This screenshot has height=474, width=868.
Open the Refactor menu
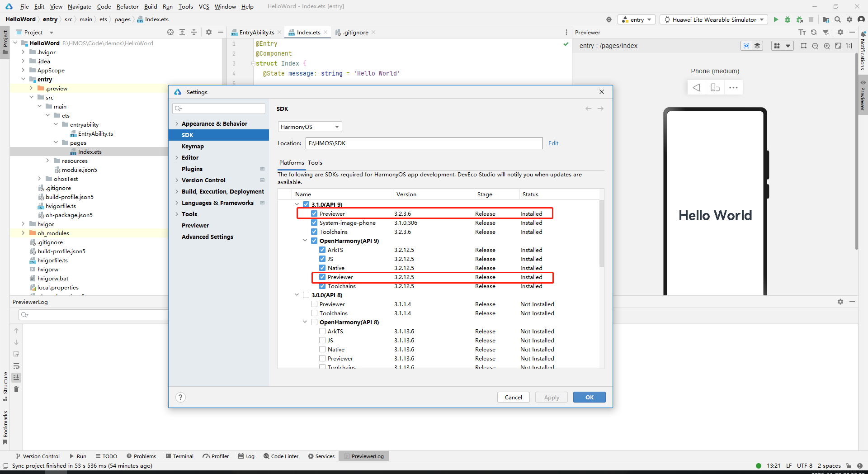(127, 6)
